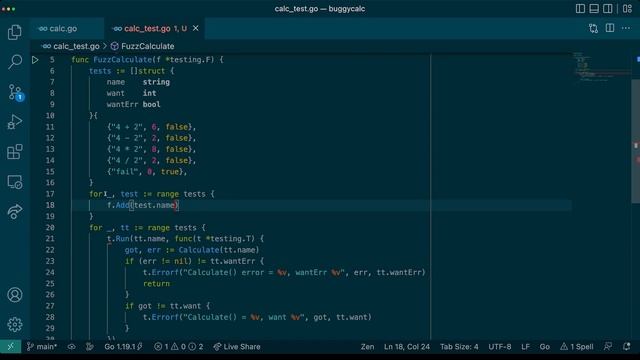
Task: Close the calc_test.go tab
Action: (x=196, y=28)
